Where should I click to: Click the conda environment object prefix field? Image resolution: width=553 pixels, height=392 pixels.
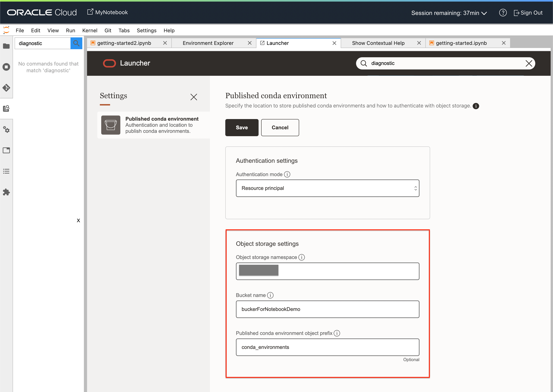point(328,347)
